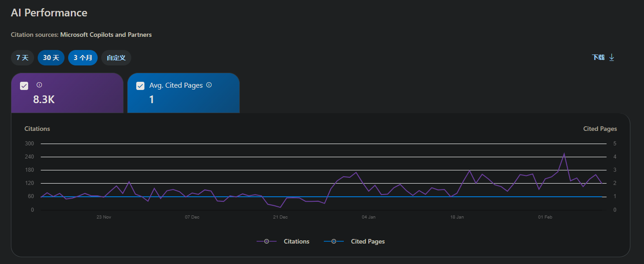Click the Citations legend label
The height and width of the screenshot is (264, 644).
[297, 241]
